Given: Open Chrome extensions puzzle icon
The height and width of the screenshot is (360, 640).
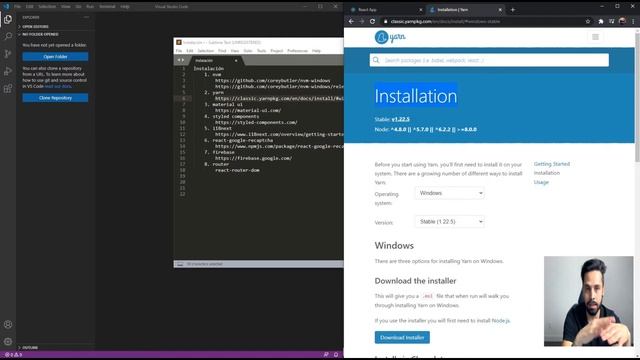Looking at the screenshot, I should [x=601, y=21].
